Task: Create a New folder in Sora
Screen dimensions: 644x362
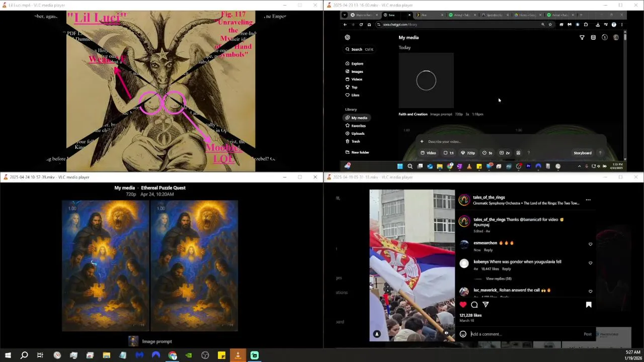Action: [357, 152]
